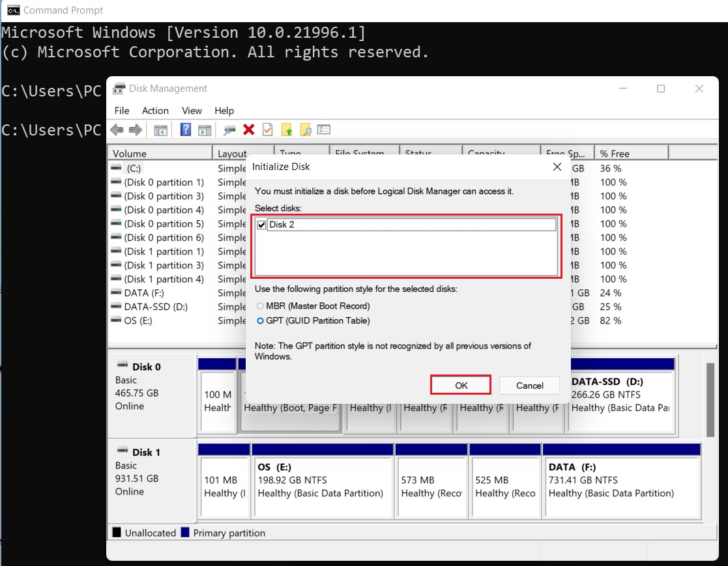Screen dimensions: 728x566
Task: Close the Initialize Disk dialog
Action: [x=557, y=167]
